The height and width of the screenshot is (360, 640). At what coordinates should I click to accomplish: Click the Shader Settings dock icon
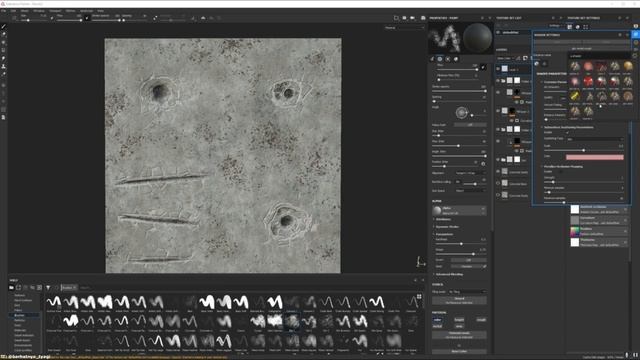pos(636,35)
